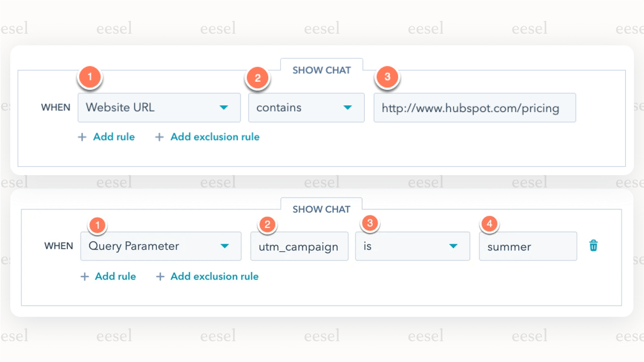Viewport: 644px width, 362px height.
Task: Click the delete rule trash icon
Action: click(593, 246)
